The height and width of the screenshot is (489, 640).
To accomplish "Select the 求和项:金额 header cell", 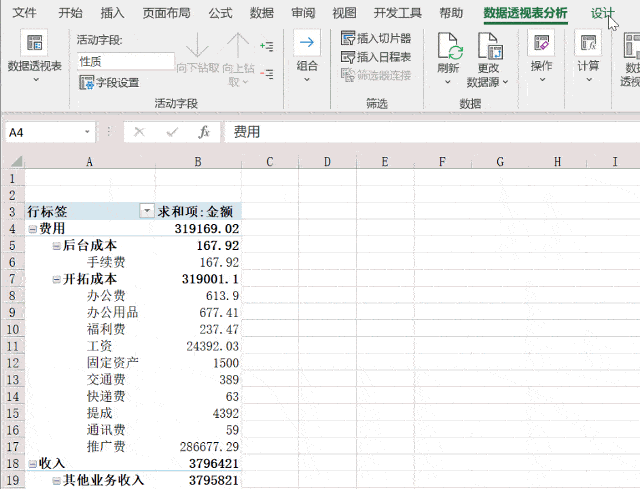I will [198, 211].
